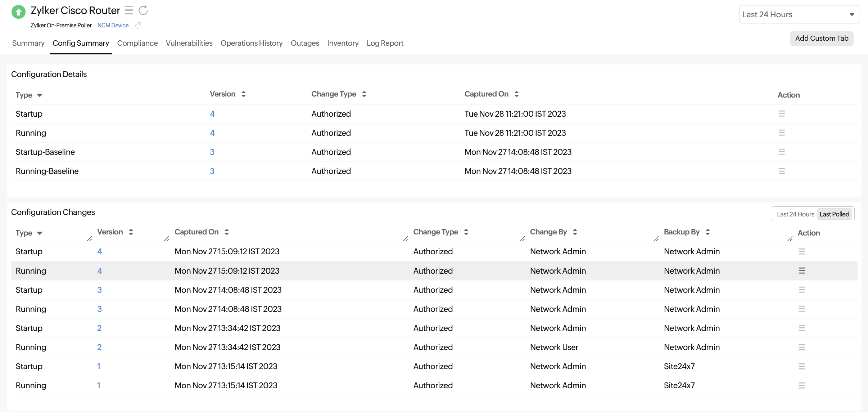868x412 pixels.
Task: Click the tag icon next to NCM Device
Action: pos(138,25)
